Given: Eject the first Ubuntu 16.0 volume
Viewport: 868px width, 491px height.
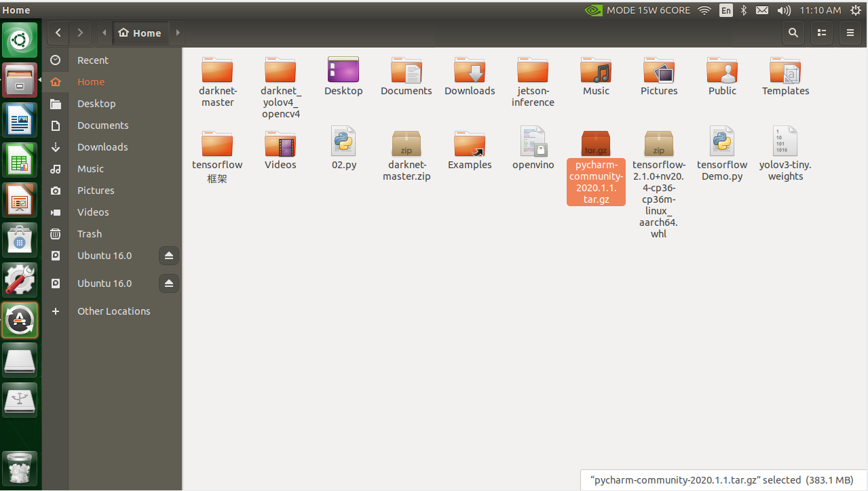Looking at the screenshot, I should click(169, 256).
